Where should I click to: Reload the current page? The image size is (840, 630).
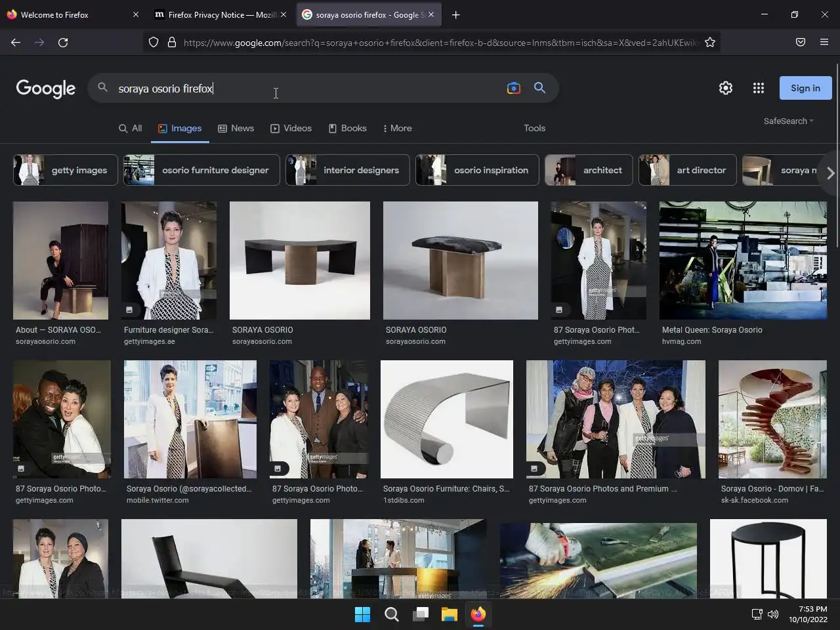point(63,43)
